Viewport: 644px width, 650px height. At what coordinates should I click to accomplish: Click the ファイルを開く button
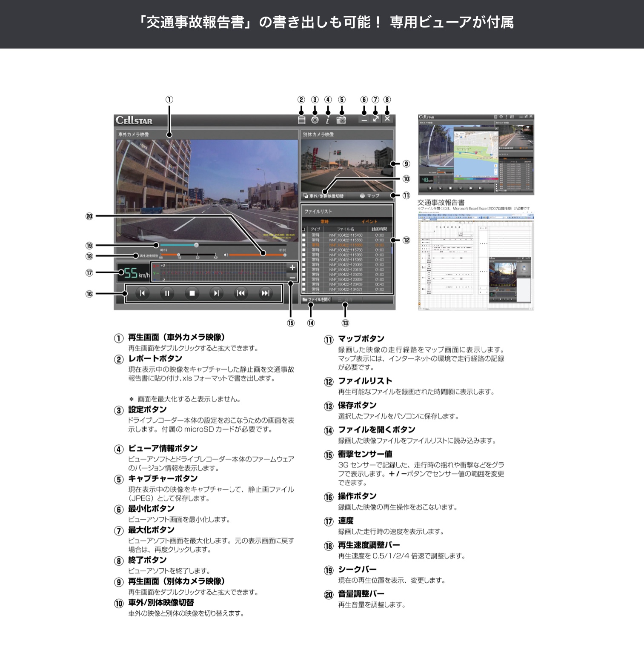tap(316, 300)
